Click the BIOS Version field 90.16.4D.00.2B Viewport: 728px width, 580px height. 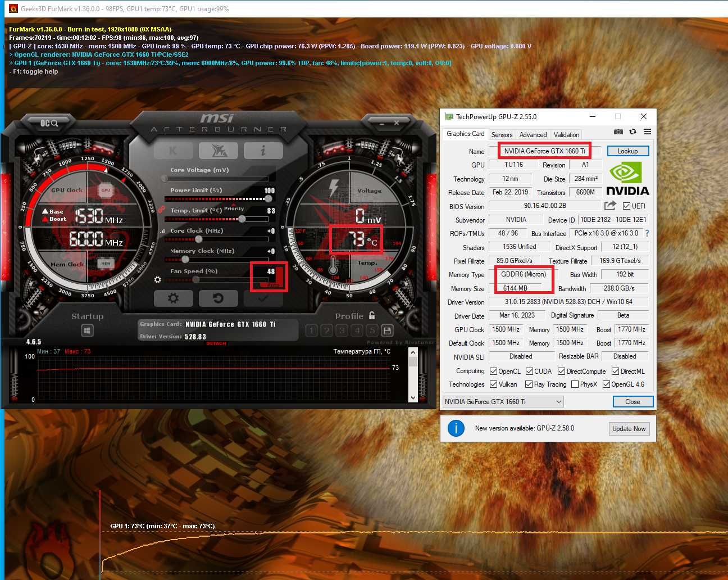coord(545,206)
